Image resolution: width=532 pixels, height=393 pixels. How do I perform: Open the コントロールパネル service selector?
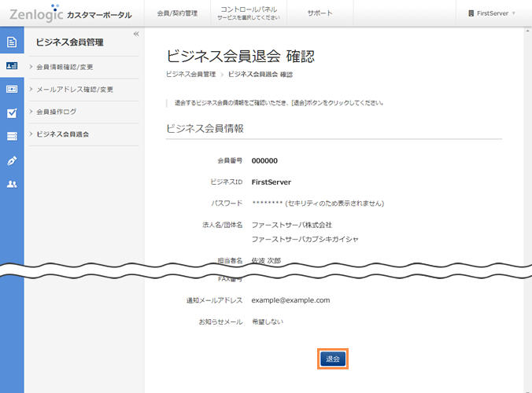[248, 13]
